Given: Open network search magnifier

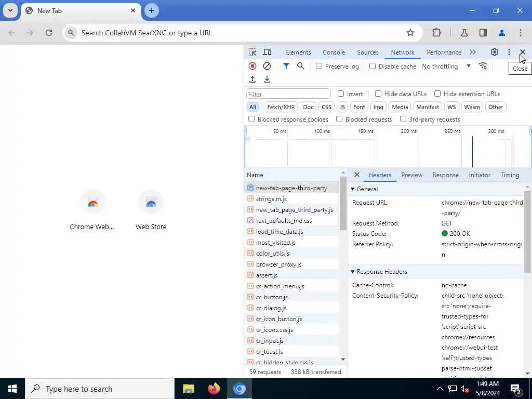Looking at the screenshot, I should (301, 66).
